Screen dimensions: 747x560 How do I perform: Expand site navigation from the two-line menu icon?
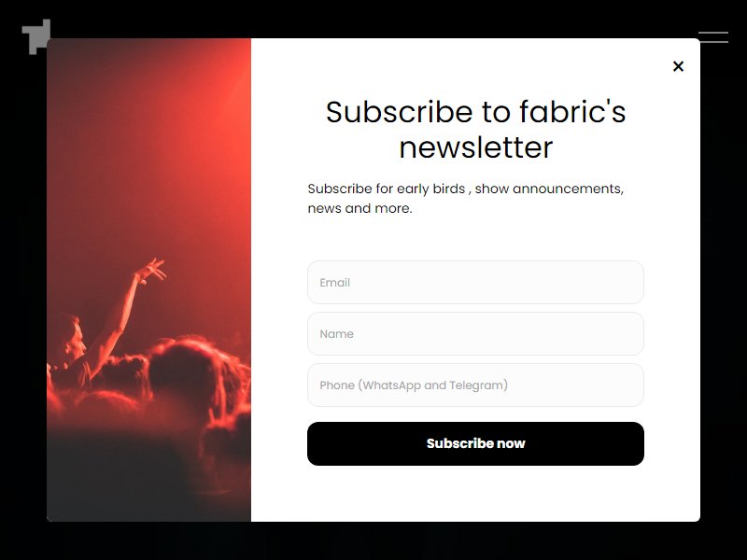click(x=713, y=37)
